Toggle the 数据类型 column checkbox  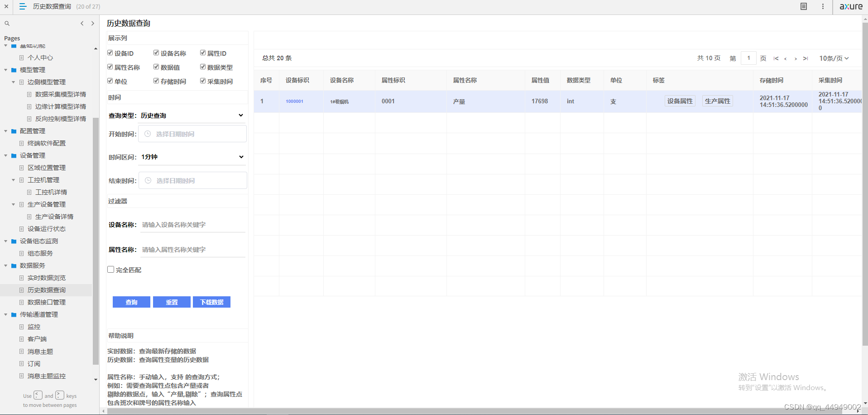point(203,67)
